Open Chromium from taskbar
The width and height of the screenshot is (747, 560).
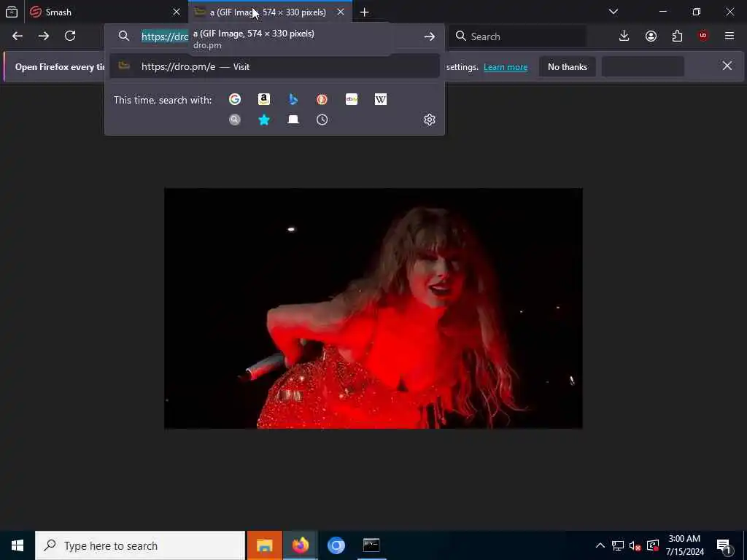336,545
